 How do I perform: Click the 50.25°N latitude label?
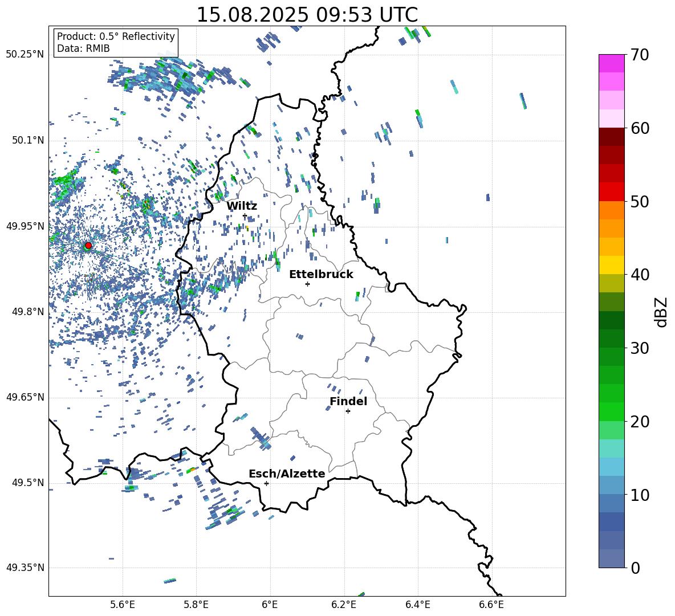(x=25, y=55)
